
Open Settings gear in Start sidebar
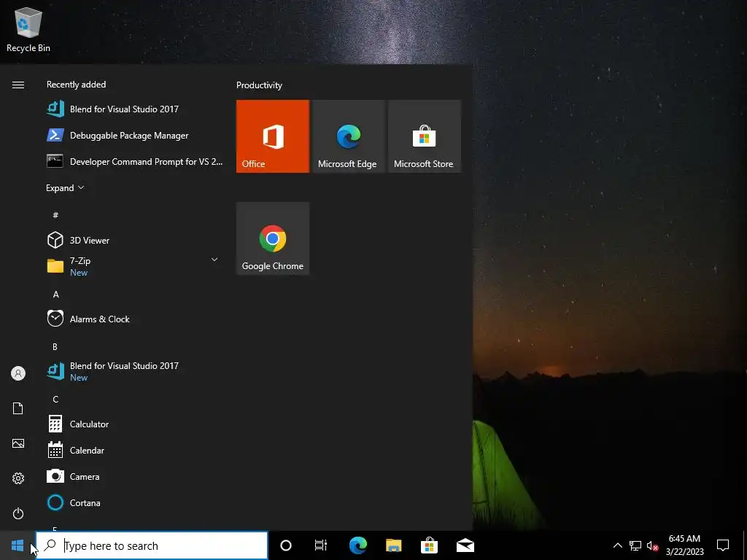tap(18, 478)
